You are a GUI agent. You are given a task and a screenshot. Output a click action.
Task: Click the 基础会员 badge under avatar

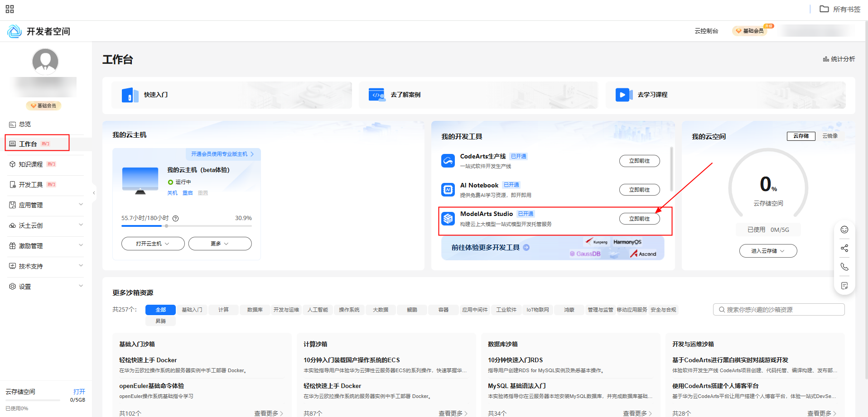pyautogui.click(x=43, y=105)
